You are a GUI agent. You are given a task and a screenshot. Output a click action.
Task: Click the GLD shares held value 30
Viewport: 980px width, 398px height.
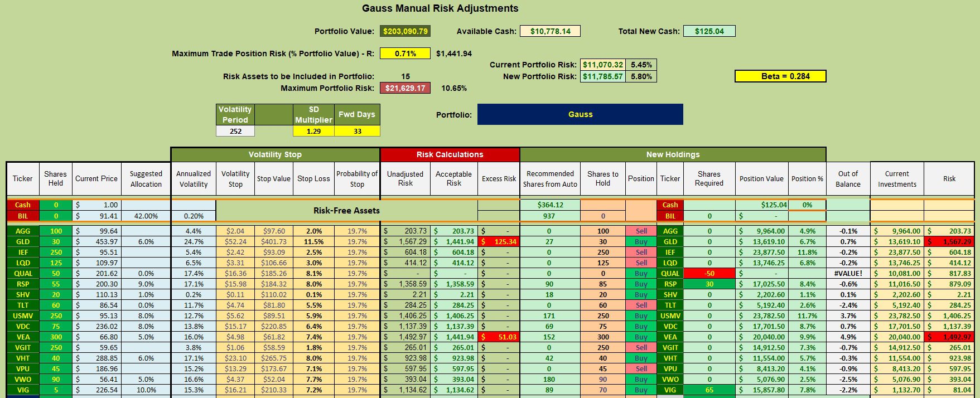[x=56, y=241]
